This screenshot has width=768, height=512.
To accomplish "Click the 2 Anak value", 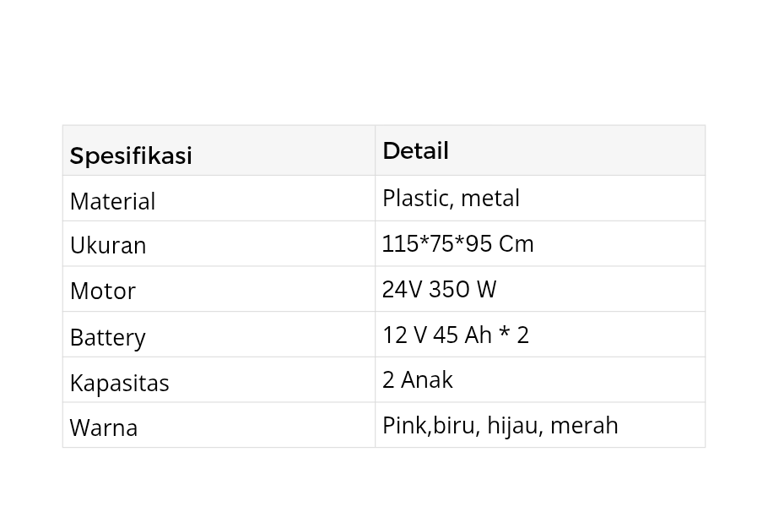I will pyautogui.click(x=417, y=380).
